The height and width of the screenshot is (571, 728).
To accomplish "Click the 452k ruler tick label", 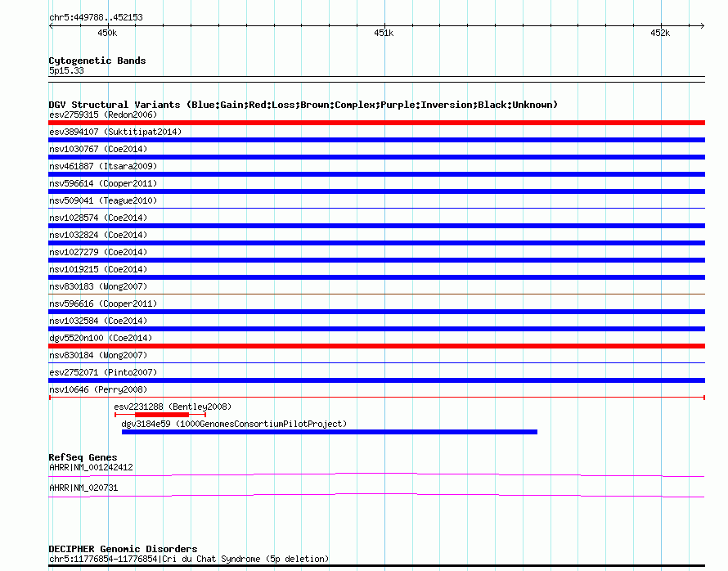I will coord(660,33).
